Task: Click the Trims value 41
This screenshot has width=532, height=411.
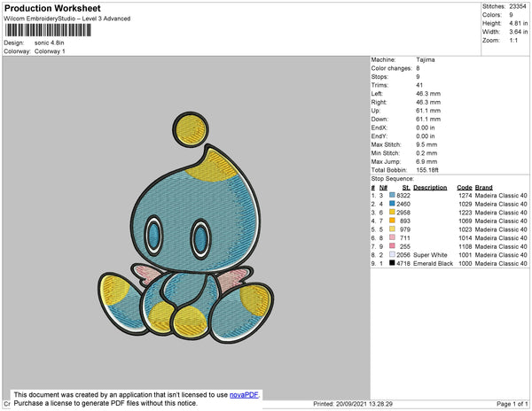Action: pyautogui.click(x=419, y=85)
